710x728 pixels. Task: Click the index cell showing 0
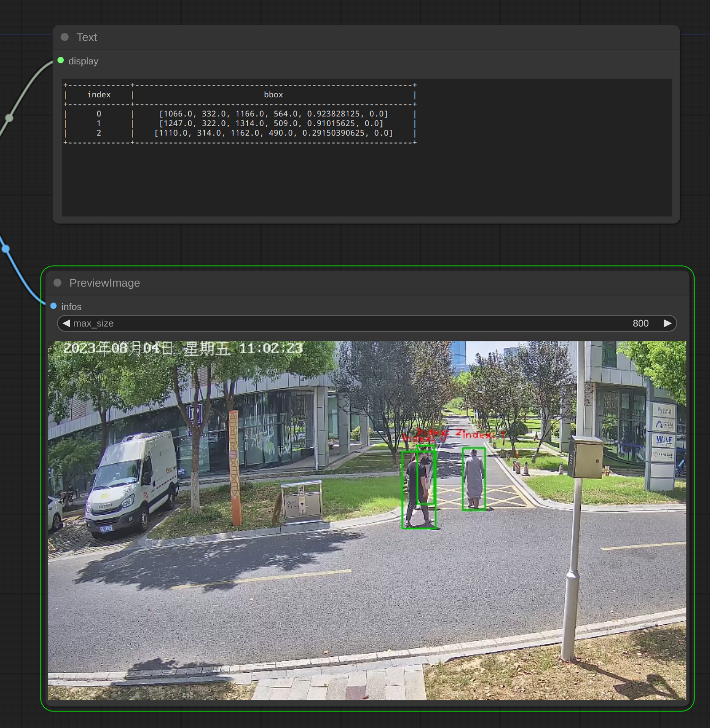(99, 114)
